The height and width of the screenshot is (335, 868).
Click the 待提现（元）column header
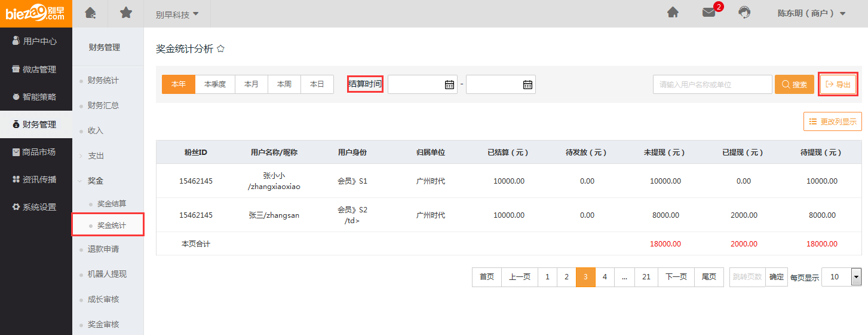tap(822, 153)
